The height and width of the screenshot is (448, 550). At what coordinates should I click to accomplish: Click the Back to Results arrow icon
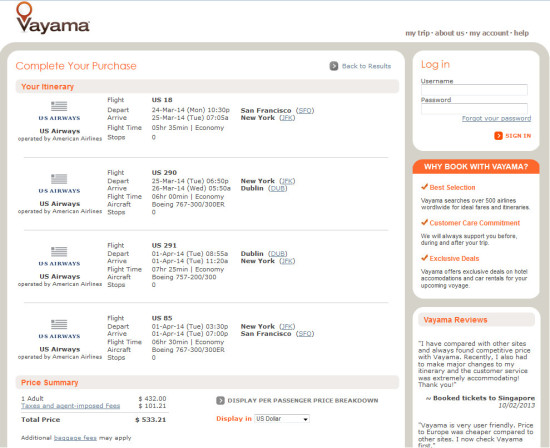(x=334, y=66)
